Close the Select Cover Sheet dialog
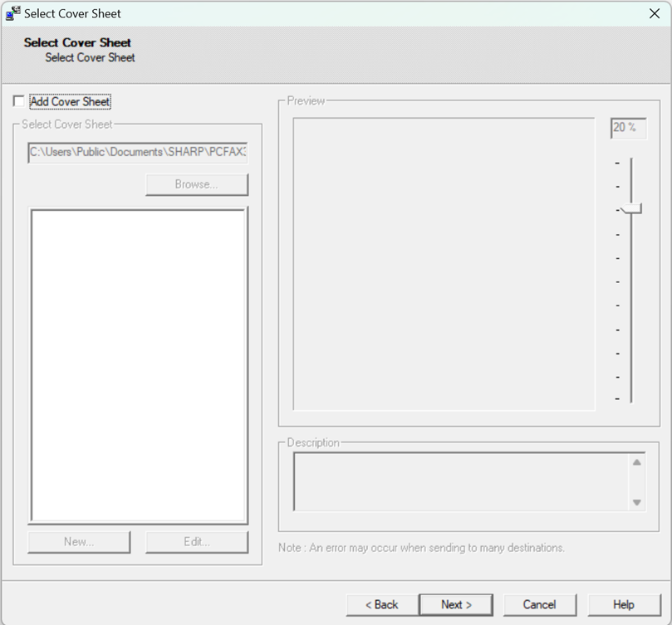Viewport: 672px width, 625px height. [654, 13]
